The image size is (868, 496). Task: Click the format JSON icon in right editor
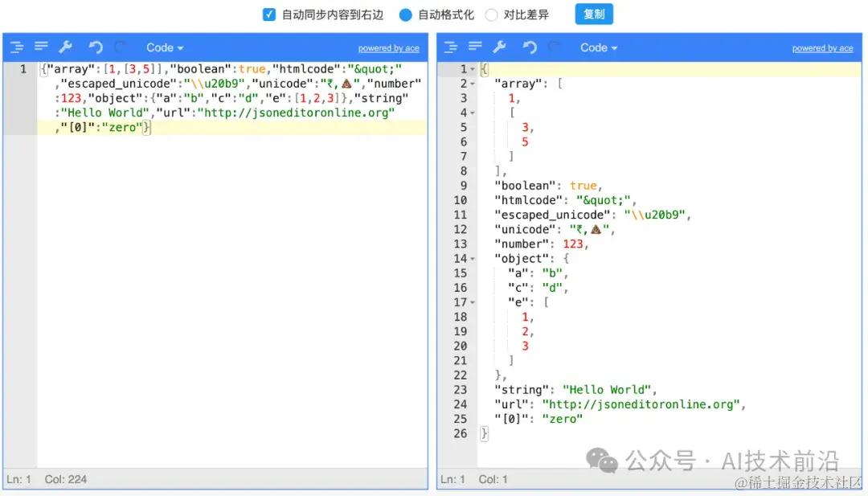click(x=451, y=47)
